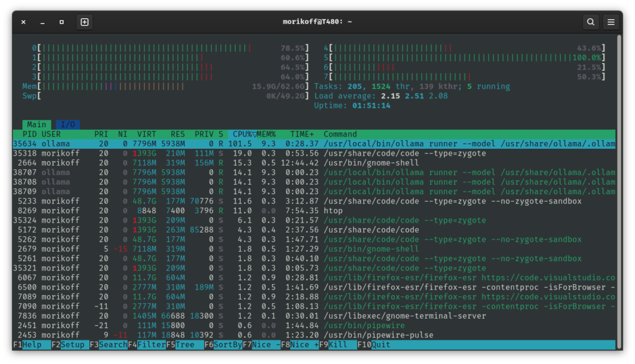Click the NI column header
This screenshot has height=364, width=635.
pos(122,134)
